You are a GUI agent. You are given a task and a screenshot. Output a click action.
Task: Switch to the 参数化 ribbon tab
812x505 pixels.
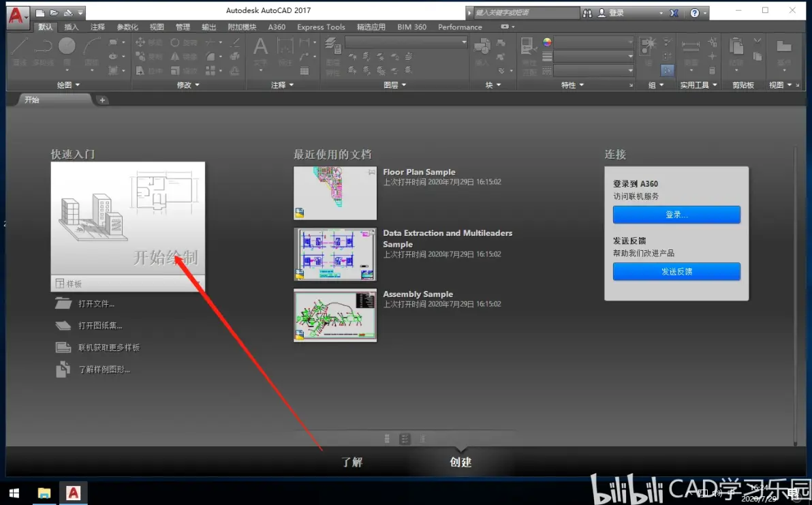[127, 27]
